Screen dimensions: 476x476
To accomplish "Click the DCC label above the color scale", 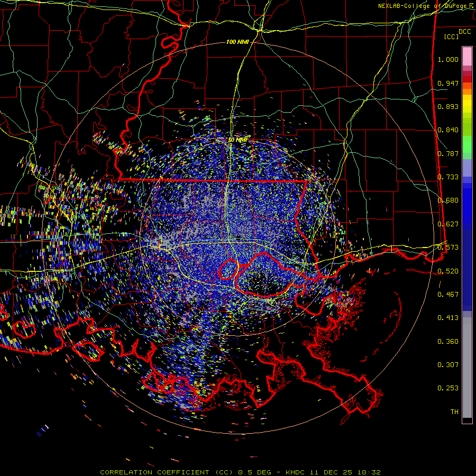I will 464,32.
